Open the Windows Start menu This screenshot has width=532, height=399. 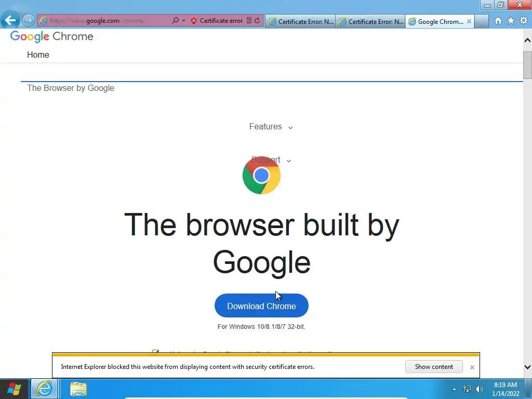[x=14, y=389]
